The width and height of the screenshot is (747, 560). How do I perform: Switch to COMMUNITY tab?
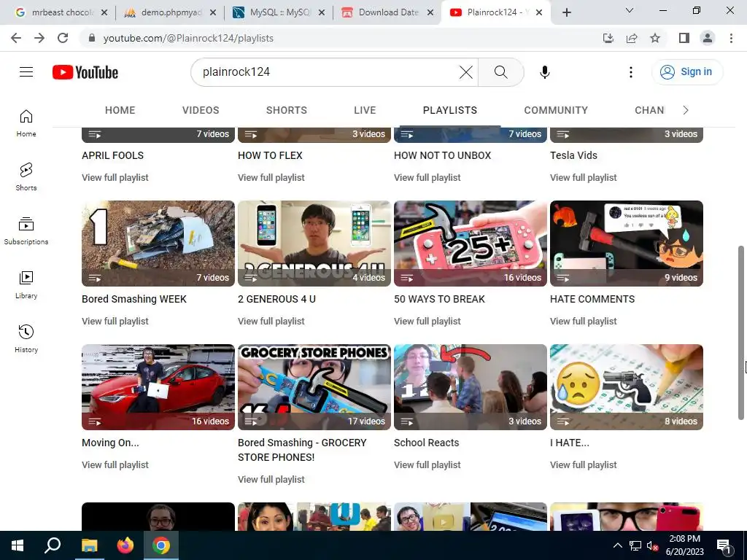556,110
